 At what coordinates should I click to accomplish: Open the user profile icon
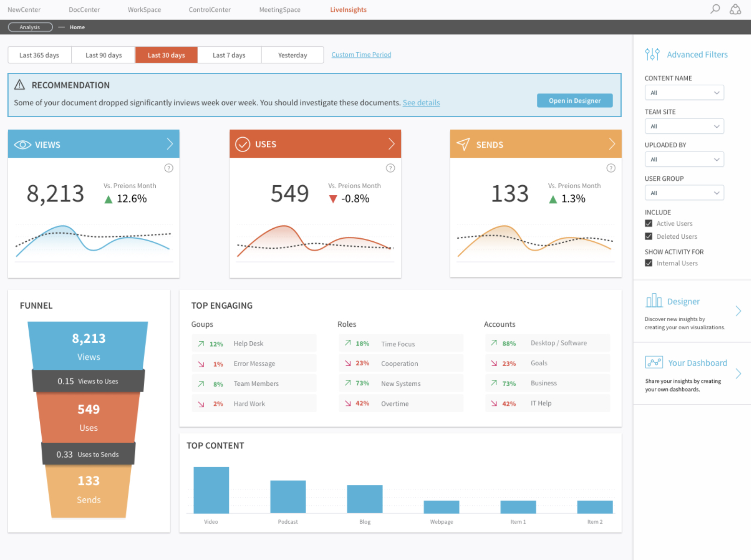tap(735, 9)
